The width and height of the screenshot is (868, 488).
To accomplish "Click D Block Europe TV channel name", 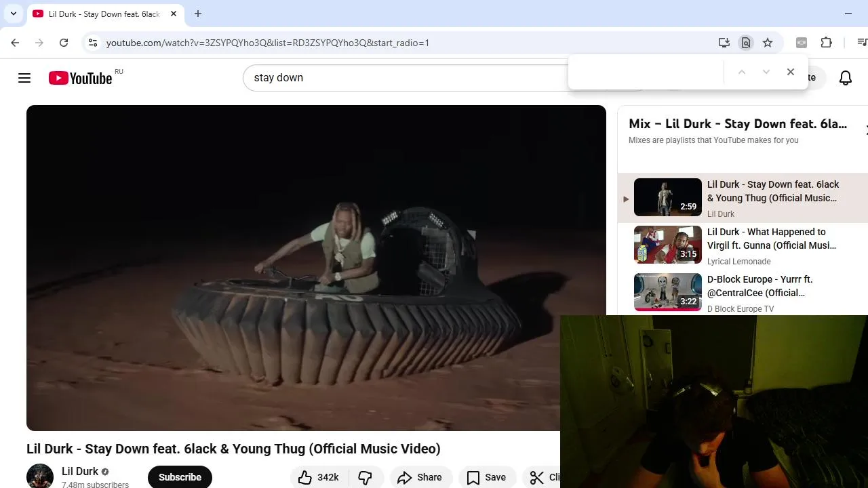I will click(x=741, y=309).
